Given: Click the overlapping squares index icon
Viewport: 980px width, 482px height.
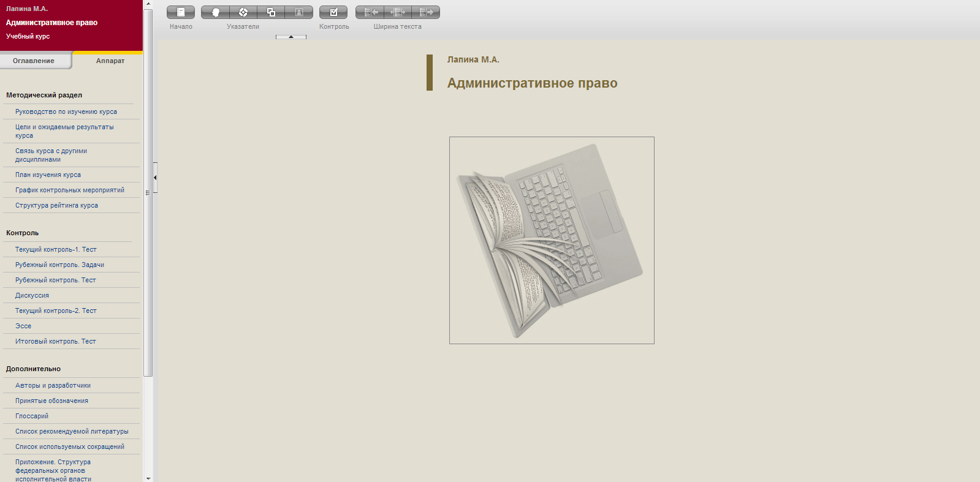Looking at the screenshot, I should [x=271, y=12].
